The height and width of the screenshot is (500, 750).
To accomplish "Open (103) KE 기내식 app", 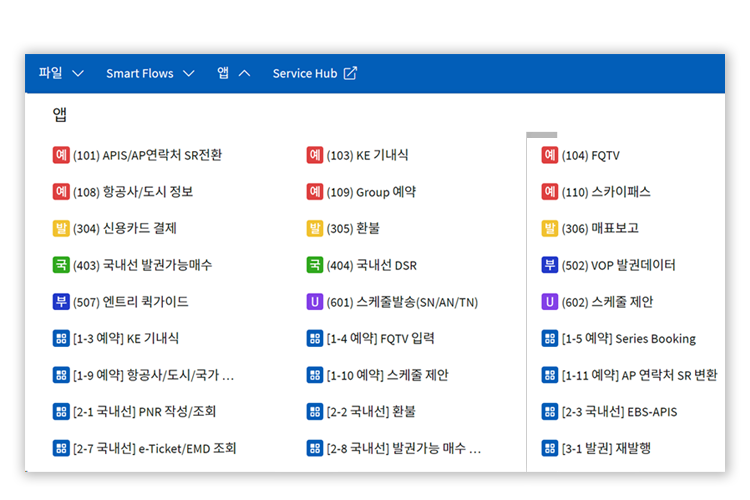I will click(367, 155).
